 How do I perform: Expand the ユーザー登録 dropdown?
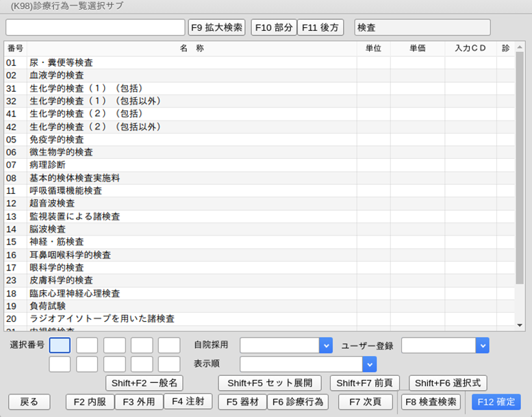pyautogui.click(x=482, y=345)
